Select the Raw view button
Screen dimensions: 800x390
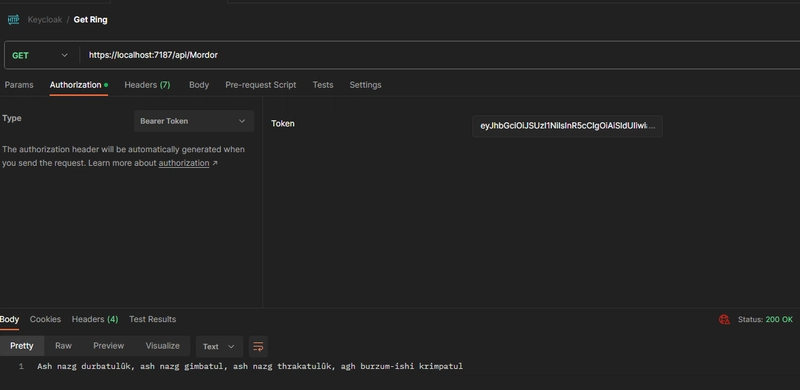click(63, 346)
